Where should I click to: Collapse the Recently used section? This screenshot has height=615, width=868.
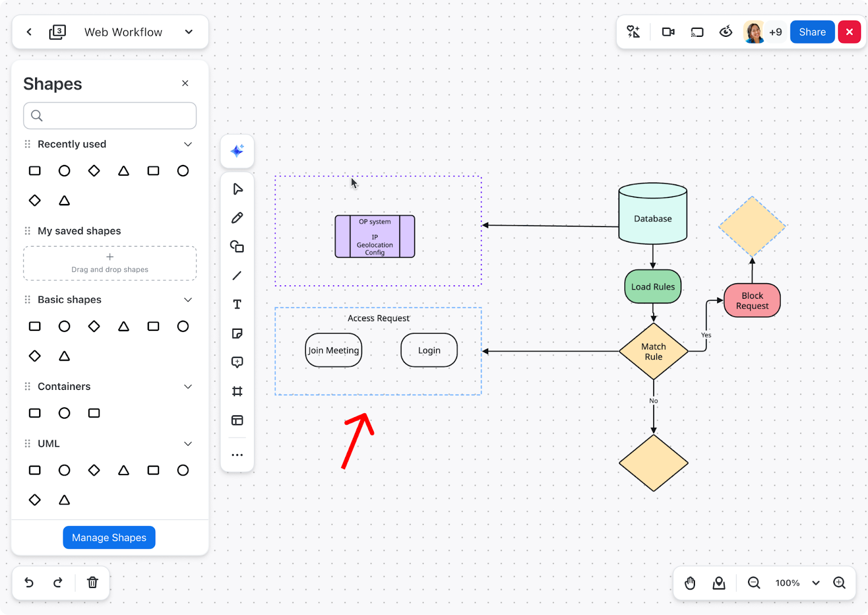click(x=188, y=144)
